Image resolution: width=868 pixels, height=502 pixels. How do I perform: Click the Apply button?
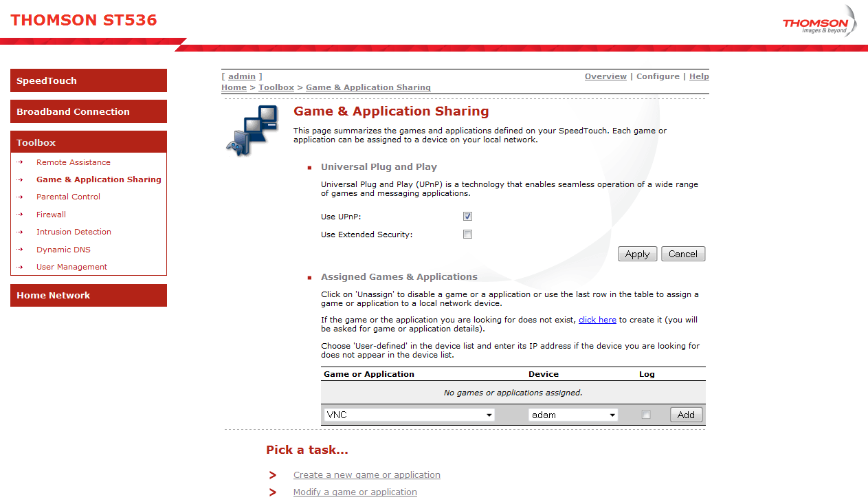click(637, 254)
